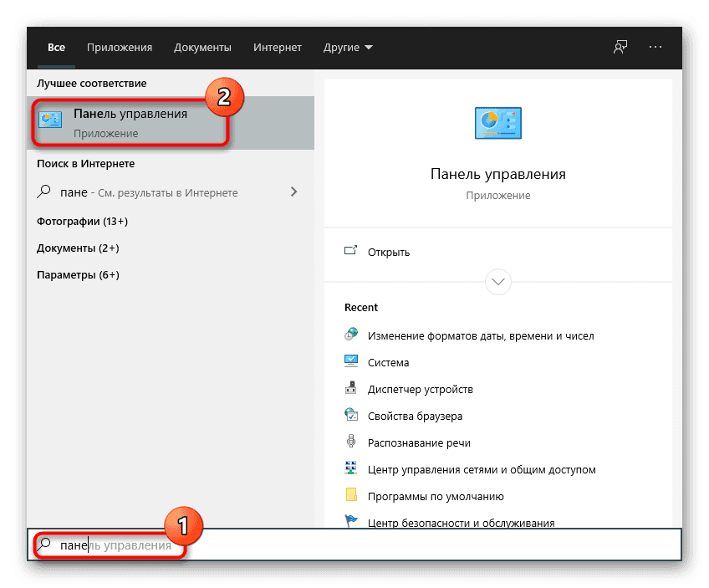Click the large Control Panel preview icon
Screen dimensions: 709x588
497,122
